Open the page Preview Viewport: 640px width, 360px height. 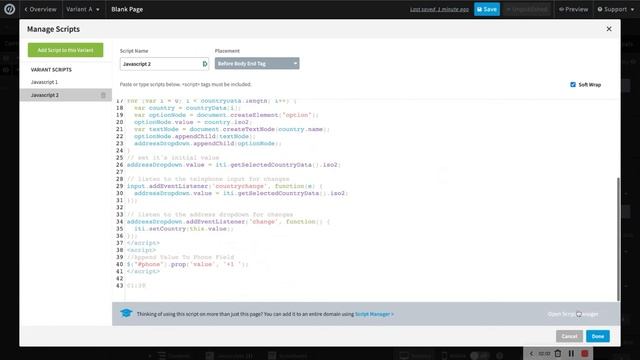(573, 9)
